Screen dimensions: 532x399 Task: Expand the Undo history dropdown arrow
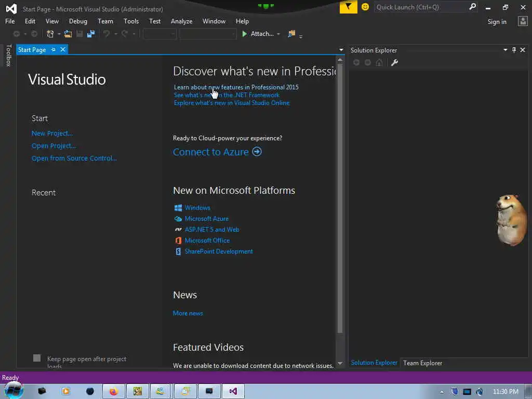coord(116,34)
